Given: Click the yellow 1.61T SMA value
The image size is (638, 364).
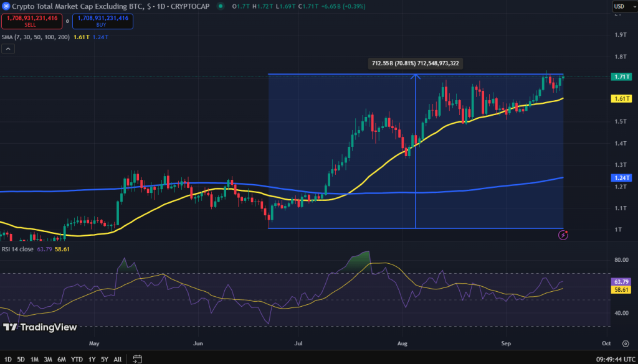Looking at the screenshot, I should click(80, 37).
